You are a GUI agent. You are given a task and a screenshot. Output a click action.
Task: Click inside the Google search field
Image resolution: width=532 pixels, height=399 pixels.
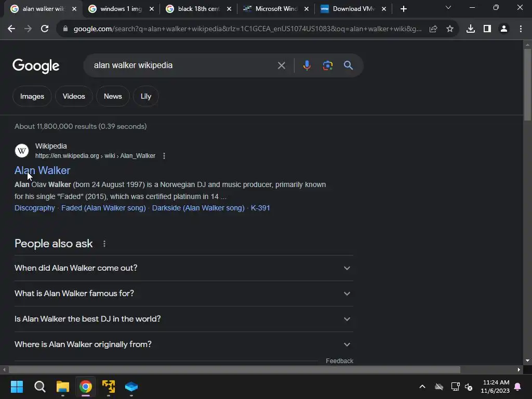[183, 65]
